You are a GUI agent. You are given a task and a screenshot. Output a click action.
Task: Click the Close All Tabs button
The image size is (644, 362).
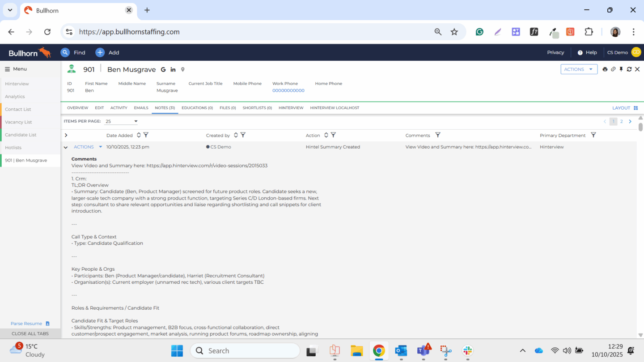coord(30,333)
